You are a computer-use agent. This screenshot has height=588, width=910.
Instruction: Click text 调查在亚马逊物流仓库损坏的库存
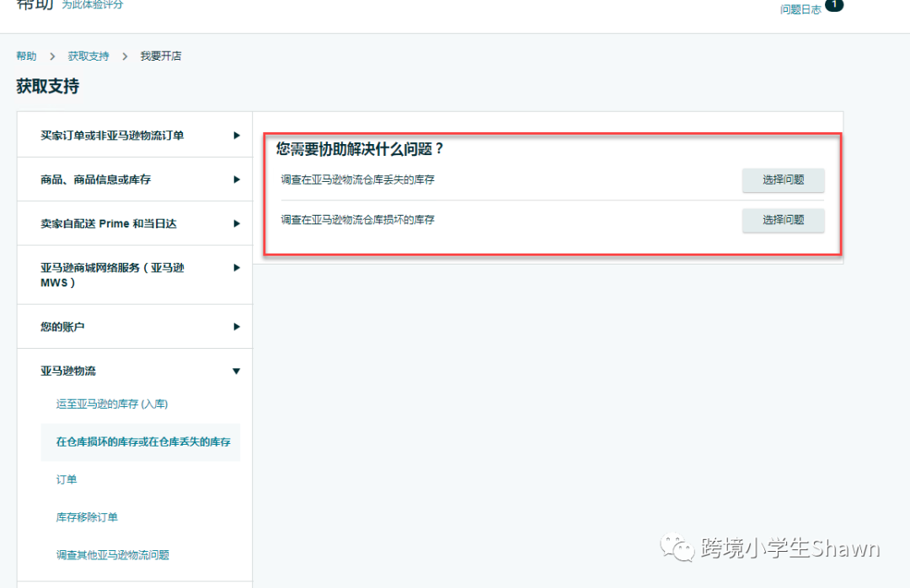(357, 220)
